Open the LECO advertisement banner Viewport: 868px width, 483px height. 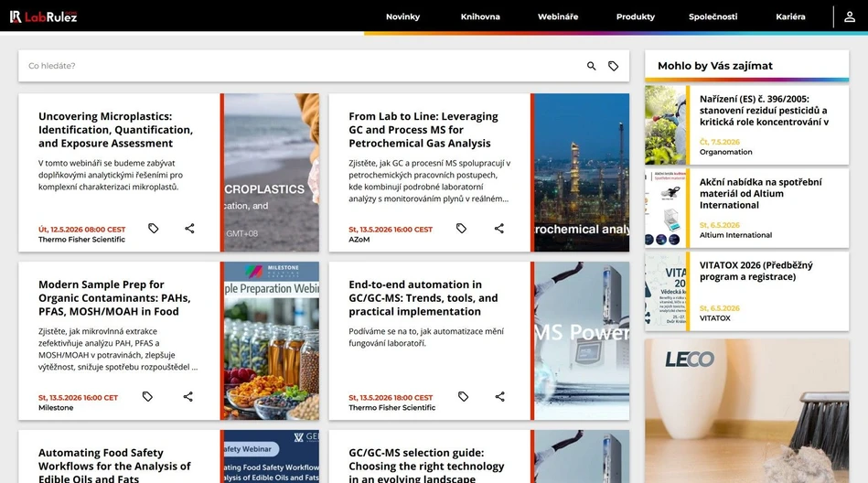coord(746,411)
